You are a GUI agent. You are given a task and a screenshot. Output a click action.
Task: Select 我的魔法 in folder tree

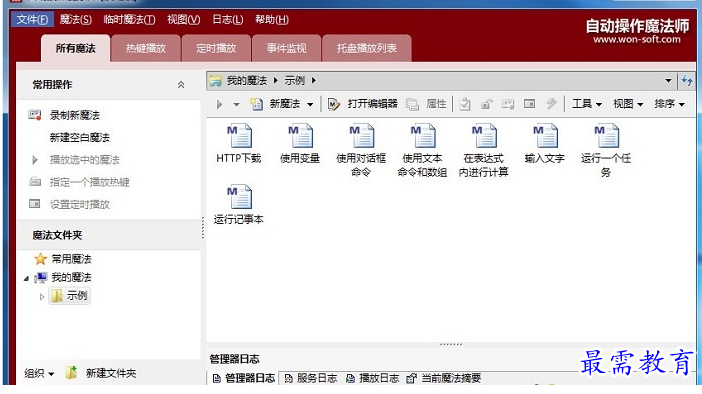tap(64, 278)
